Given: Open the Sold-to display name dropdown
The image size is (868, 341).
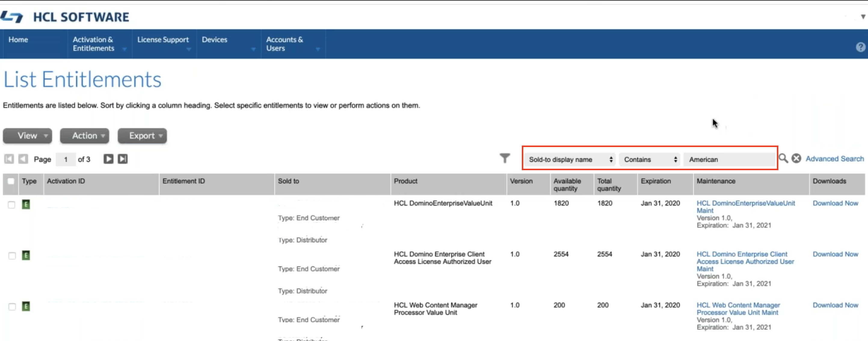Looking at the screenshot, I should coord(570,159).
